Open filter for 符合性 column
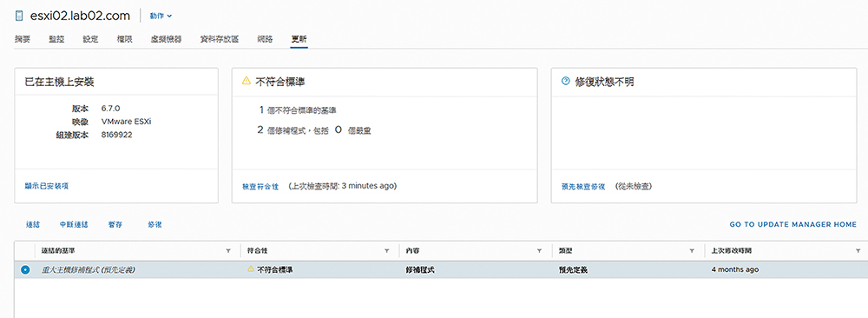This screenshot has height=318, width=868. (386, 251)
